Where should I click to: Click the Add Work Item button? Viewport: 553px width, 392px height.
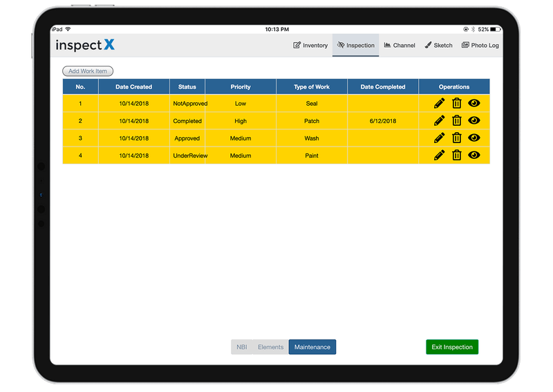pos(88,71)
